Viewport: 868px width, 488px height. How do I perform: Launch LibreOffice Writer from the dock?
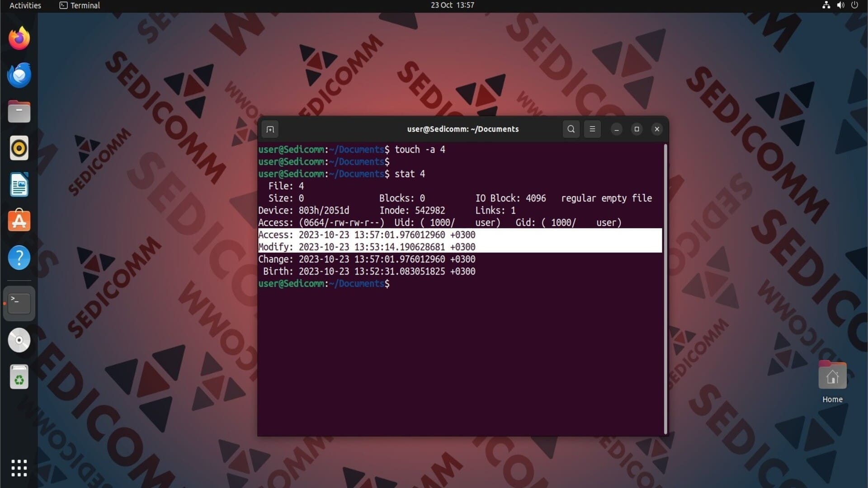click(19, 185)
